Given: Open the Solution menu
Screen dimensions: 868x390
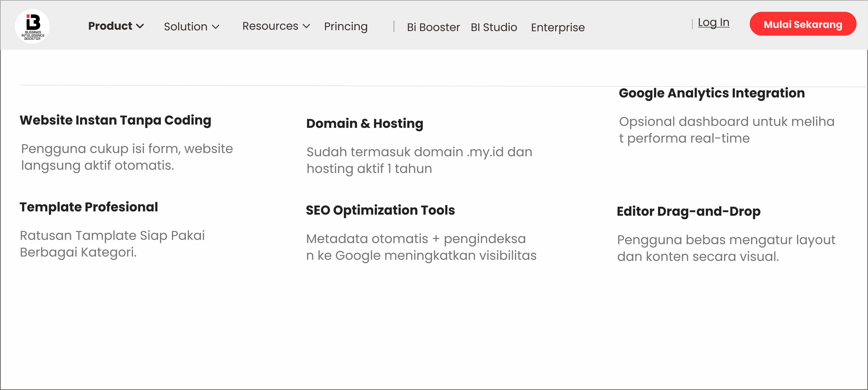Looking at the screenshot, I should point(185,27).
